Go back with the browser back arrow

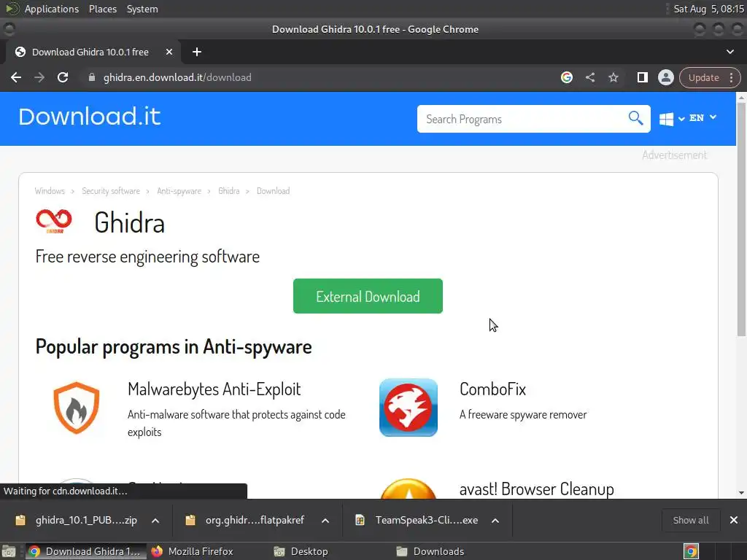pos(16,77)
